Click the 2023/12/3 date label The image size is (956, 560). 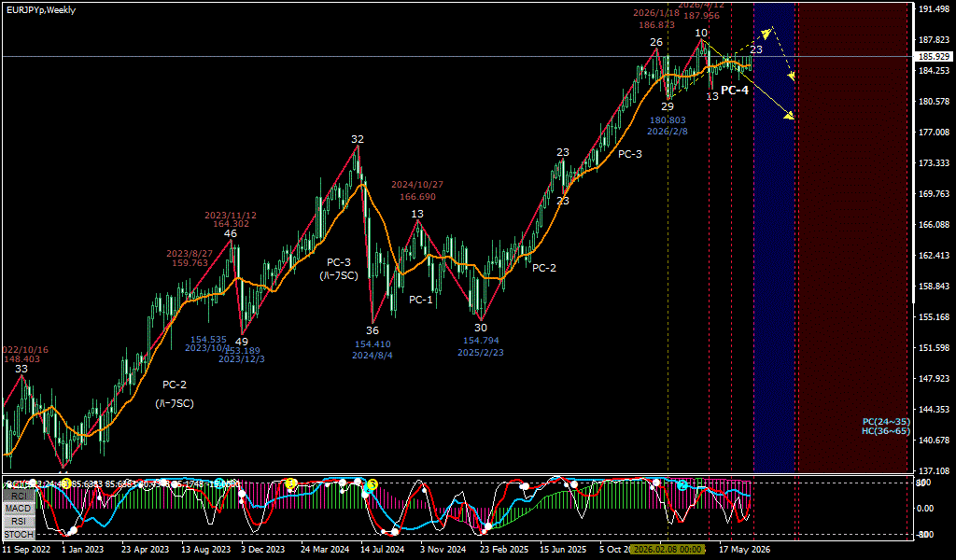click(x=242, y=359)
